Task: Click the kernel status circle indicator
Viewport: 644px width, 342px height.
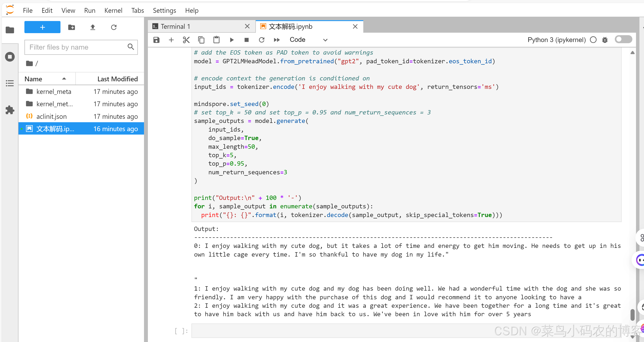Action: (x=593, y=40)
